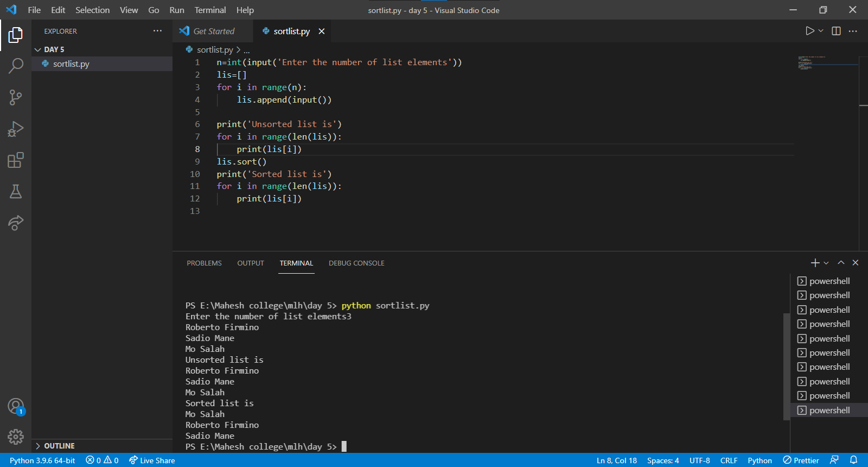
Task: Select Python 3.9.6 64-bit interpreter
Action: [42, 460]
